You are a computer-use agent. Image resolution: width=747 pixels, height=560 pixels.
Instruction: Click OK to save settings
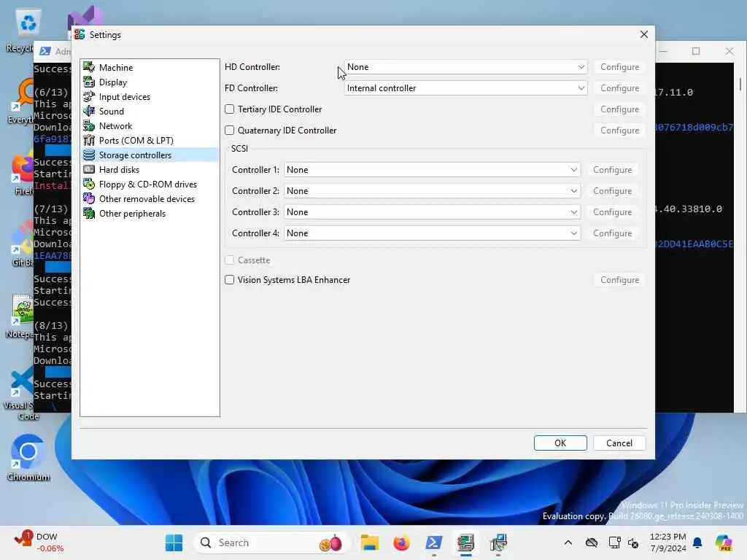click(560, 443)
